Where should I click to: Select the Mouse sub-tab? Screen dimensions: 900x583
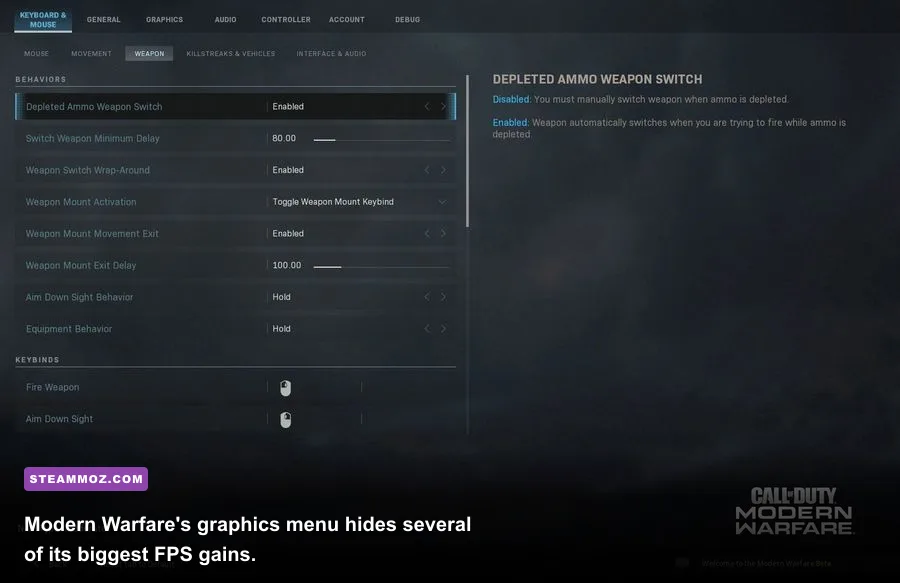[36, 53]
